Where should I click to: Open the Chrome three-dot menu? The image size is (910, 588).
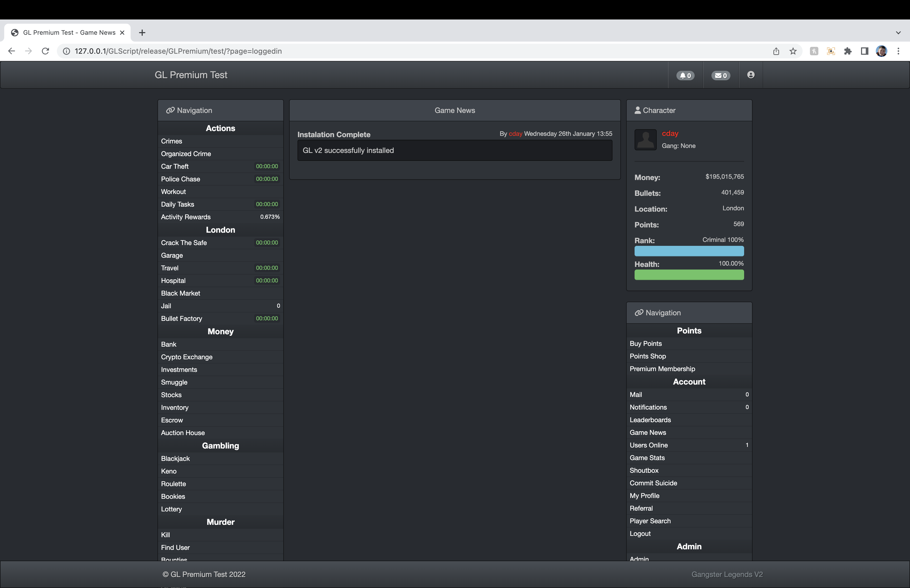tap(898, 51)
